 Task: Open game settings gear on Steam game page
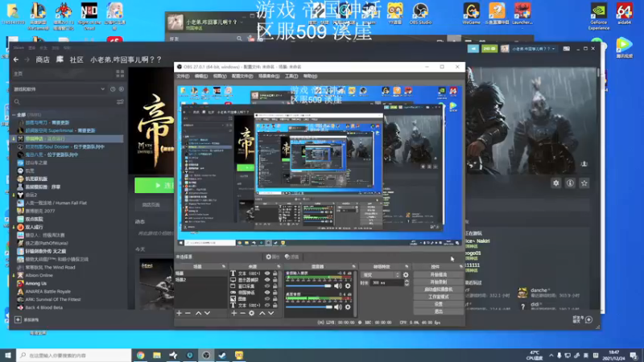[556, 183]
